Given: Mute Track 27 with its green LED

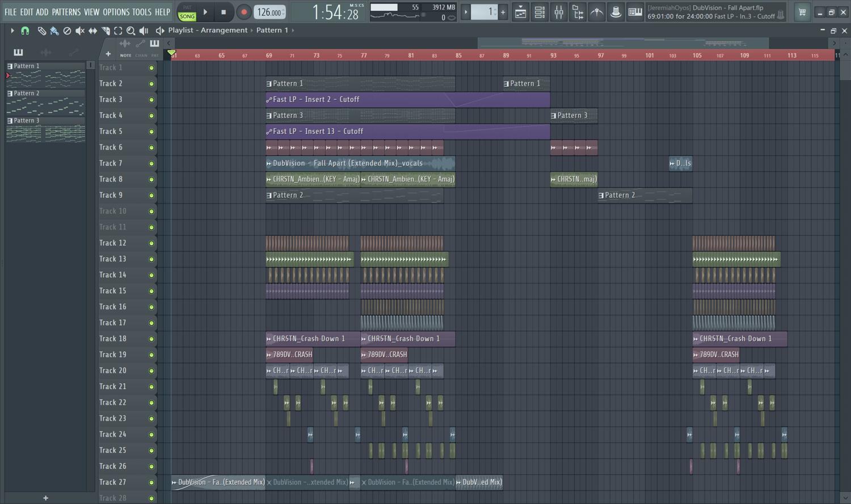Looking at the screenshot, I should tap(151, 482).
